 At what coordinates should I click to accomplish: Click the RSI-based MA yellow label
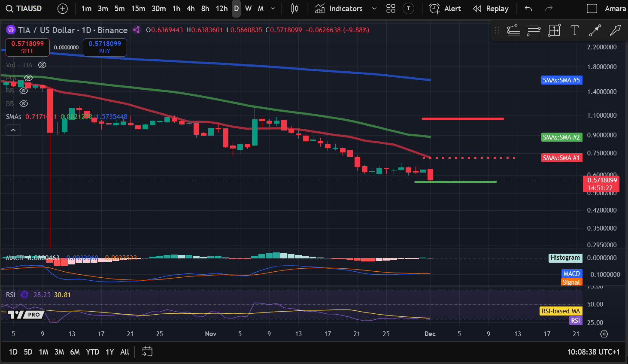pos(561,311)
